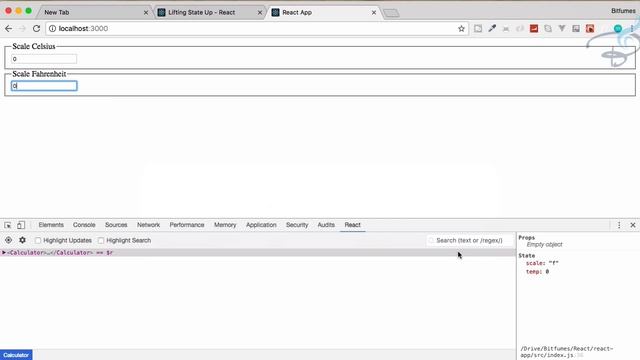
Task: Bookmark this page with the star icon
Action: (x=461, y=29)
